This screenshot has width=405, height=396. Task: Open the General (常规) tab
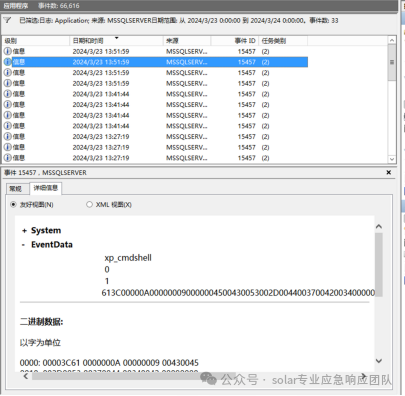pos(15,189)
